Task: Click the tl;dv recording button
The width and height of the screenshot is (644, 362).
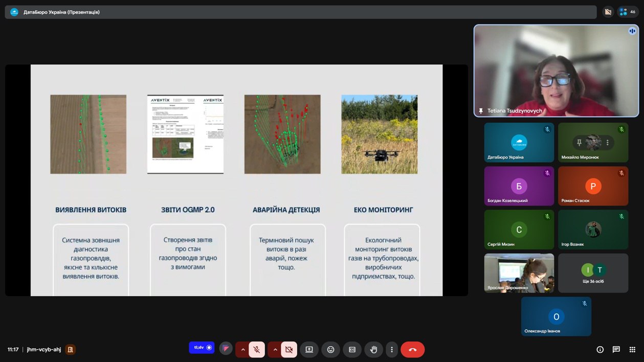Action: tap(202, 348)
